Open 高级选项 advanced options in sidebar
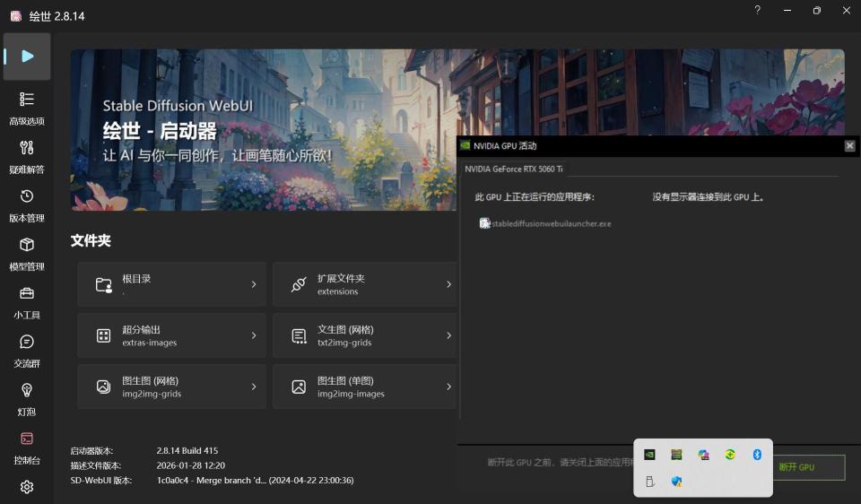 (x=27, y=109)
